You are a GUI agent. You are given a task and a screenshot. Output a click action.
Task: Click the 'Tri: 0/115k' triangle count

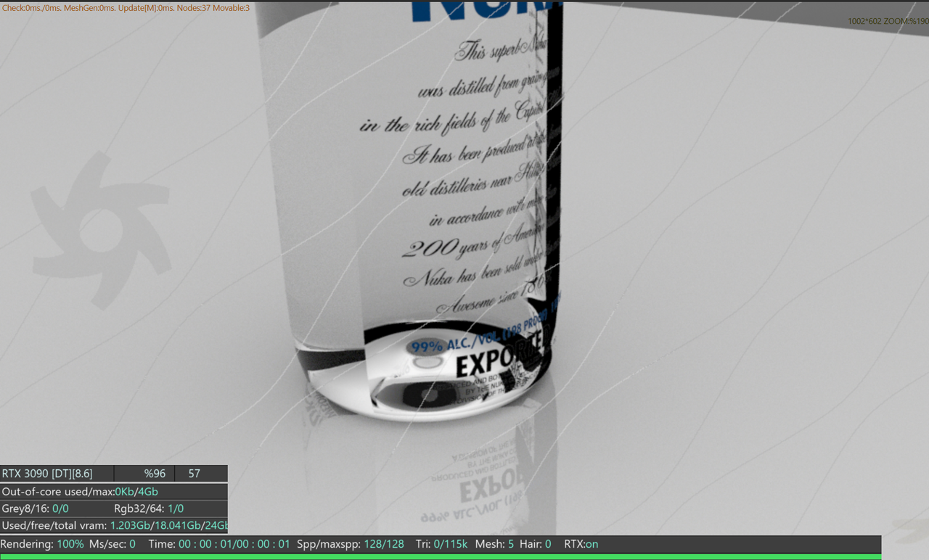(442, 544)
